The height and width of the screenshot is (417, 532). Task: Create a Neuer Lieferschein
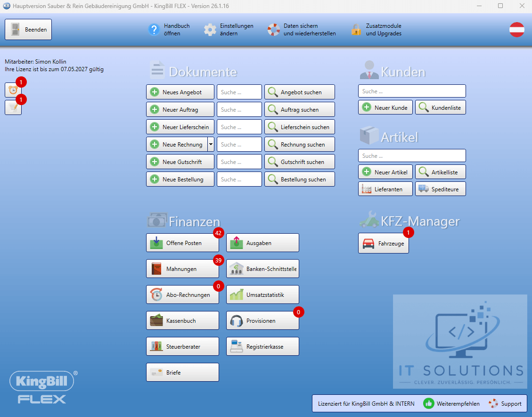(180, 127)
